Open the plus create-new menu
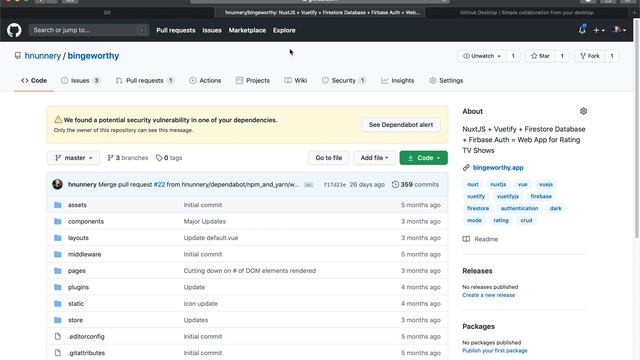Screen dimensions: 640x360 (x=599, y=30)
